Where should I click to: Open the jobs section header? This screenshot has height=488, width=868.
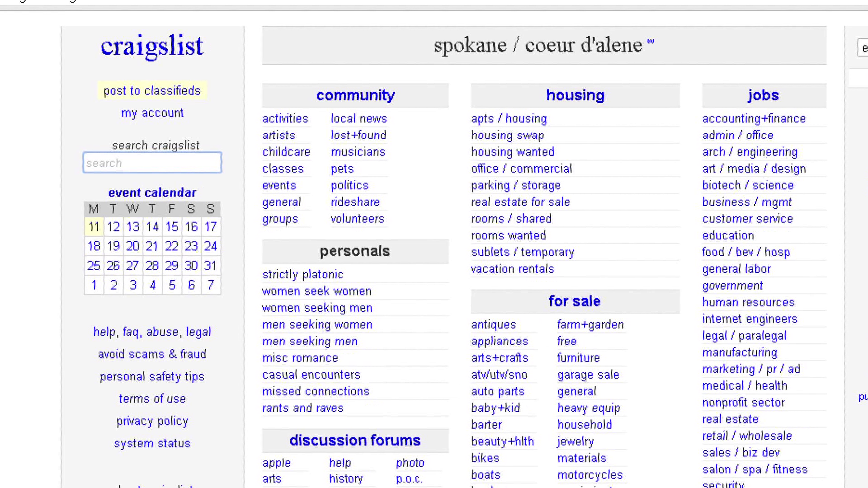pos(764,95)
